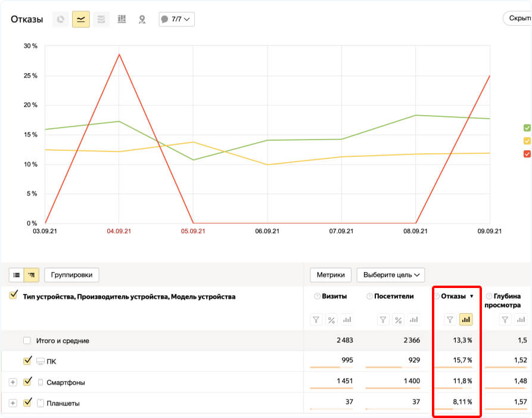Expand the Смартфоны row

point(13,382)
